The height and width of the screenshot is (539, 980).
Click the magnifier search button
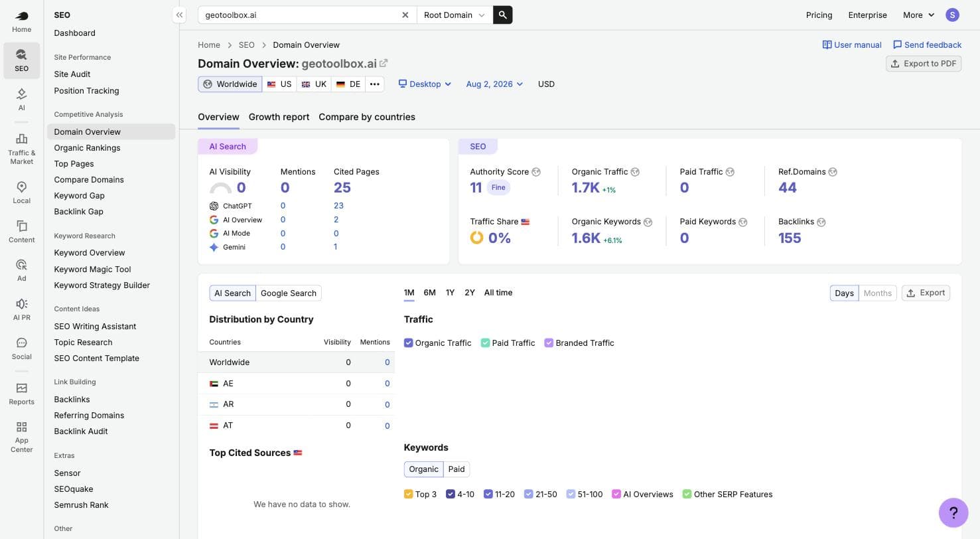pos(503,15)
